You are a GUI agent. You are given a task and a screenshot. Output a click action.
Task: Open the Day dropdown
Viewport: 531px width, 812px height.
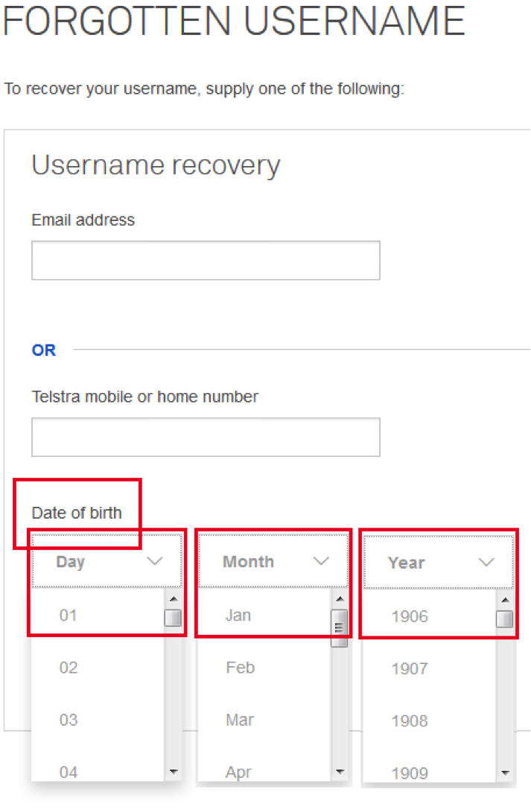[106, 562]
